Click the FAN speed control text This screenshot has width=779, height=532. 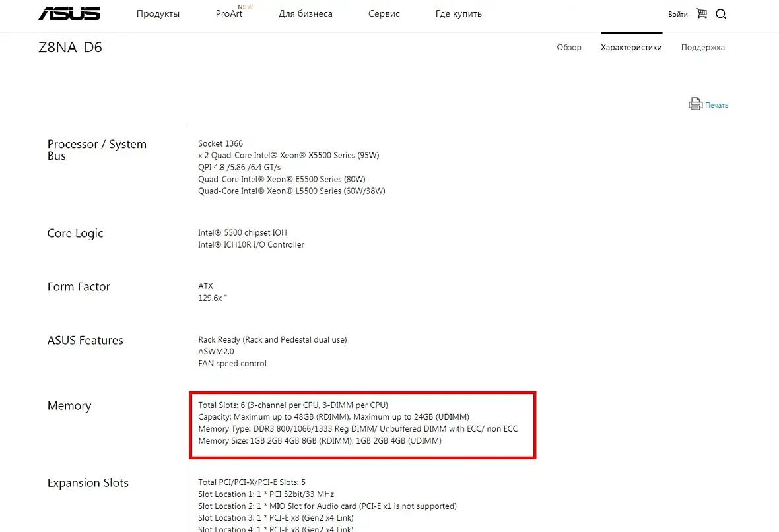(x=232, y=364)
